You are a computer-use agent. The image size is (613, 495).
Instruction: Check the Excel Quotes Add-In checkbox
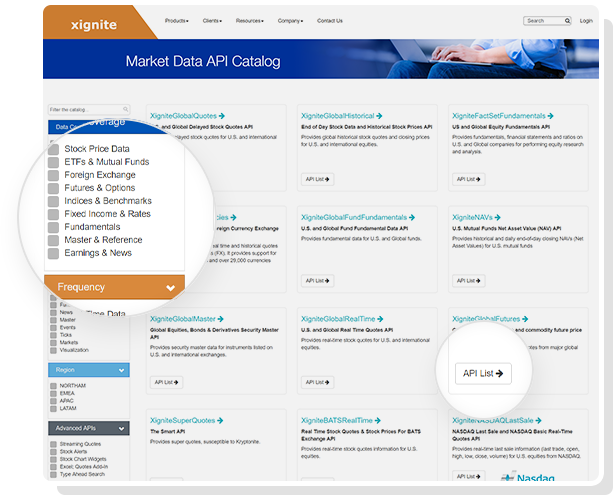53,467
